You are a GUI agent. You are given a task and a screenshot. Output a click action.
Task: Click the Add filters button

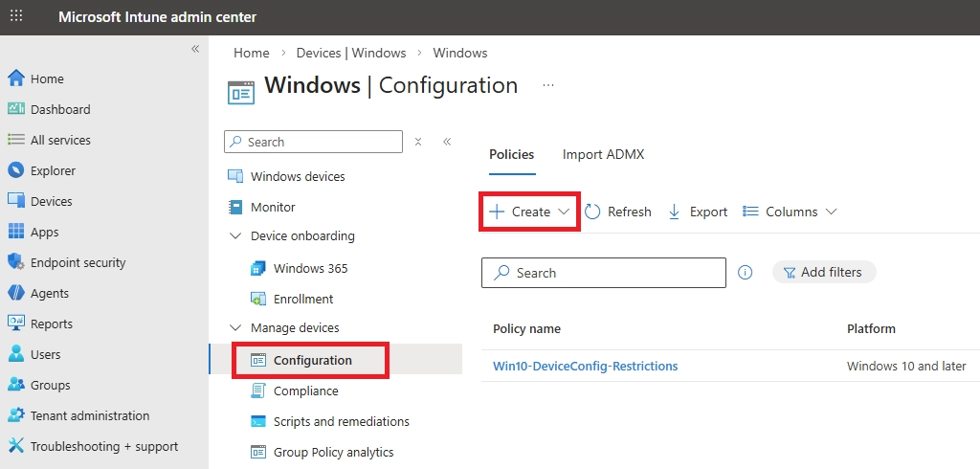click(x=824, y=272)
